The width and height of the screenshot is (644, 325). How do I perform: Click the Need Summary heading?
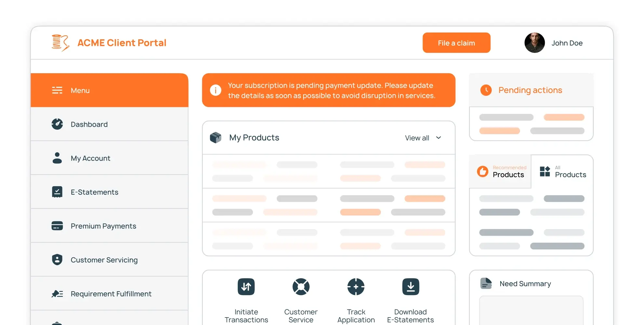[x=525, y=284]
